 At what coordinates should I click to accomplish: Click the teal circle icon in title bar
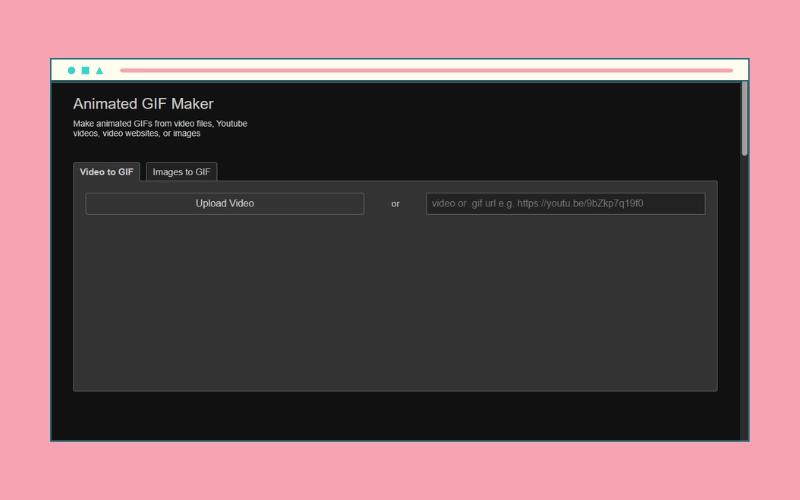point(71,71)
